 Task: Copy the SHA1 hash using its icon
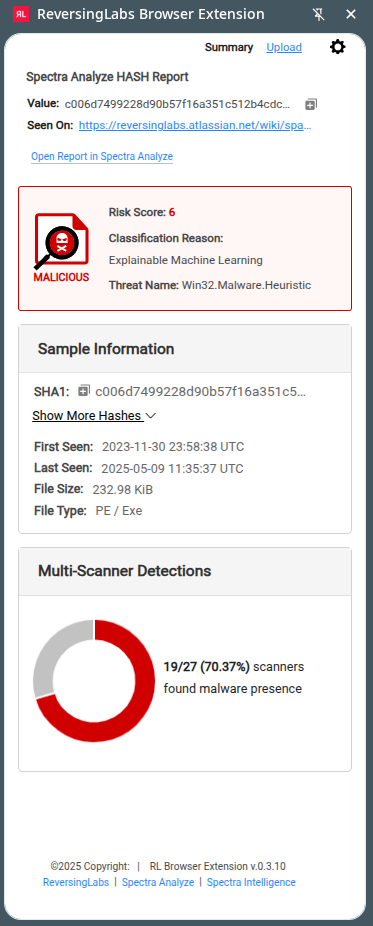coord(84,390)
